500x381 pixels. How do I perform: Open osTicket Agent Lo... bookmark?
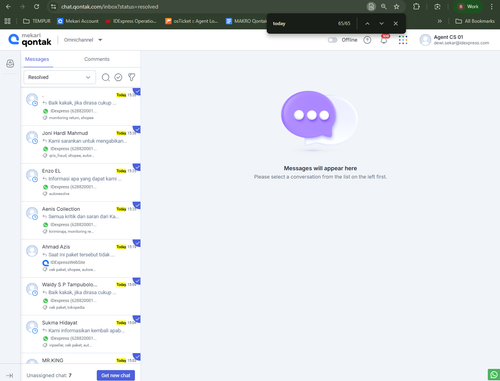coord(192,21)
